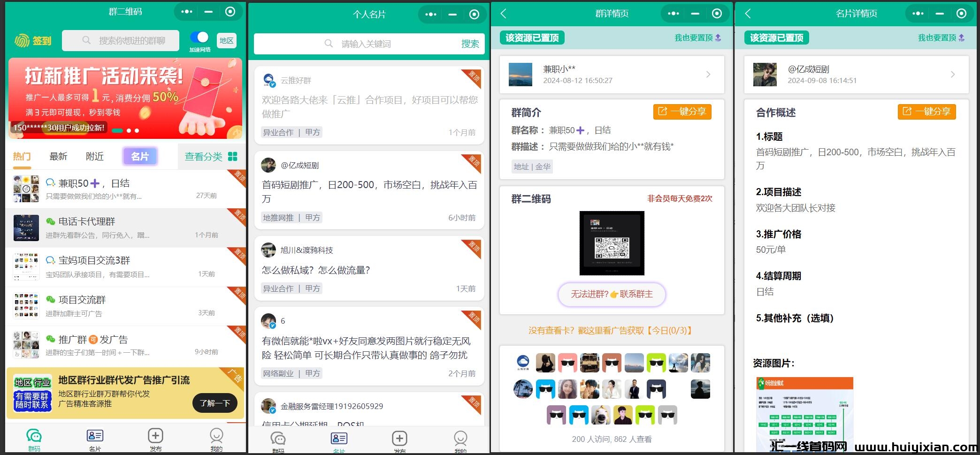
Task: Toggle the 加速网络 switch
Action: point(199,37)
